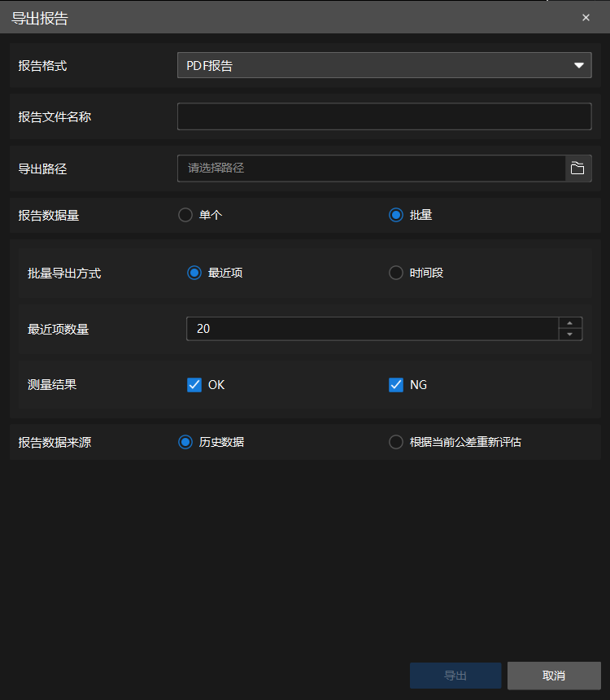Click the 报告数据来源 label

54,443
